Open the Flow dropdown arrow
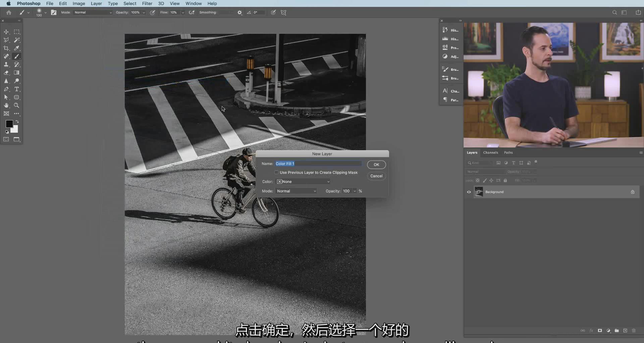The height and width of the screenshot is (343, 644). pyautogui.click(x=183, y=12)
